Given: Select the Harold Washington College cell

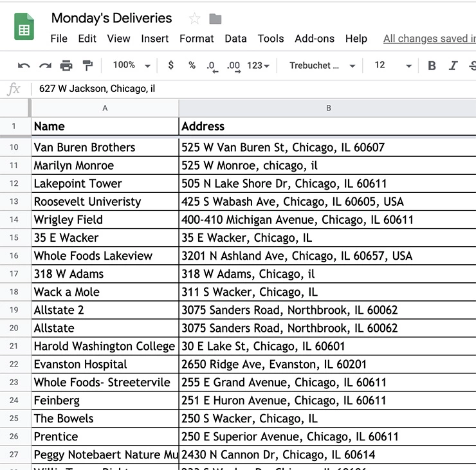Looking at the screenshot, I should [105, 346].
